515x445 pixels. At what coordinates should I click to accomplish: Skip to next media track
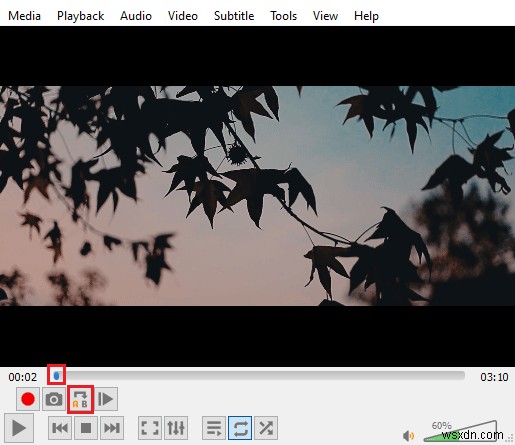[112, 428]
